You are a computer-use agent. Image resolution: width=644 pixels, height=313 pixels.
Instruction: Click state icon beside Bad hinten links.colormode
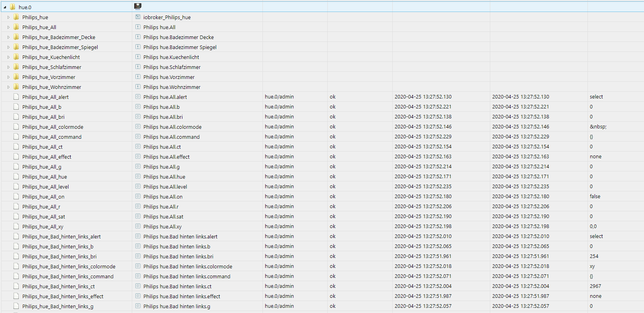click(x=138, y=266)
